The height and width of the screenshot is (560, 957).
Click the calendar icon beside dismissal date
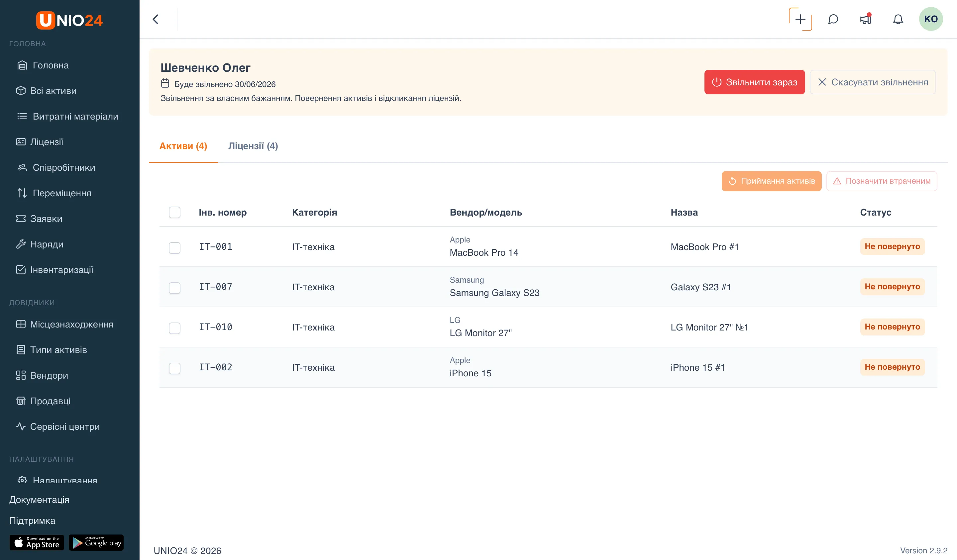pyautogui.click(x=165, y=83)
